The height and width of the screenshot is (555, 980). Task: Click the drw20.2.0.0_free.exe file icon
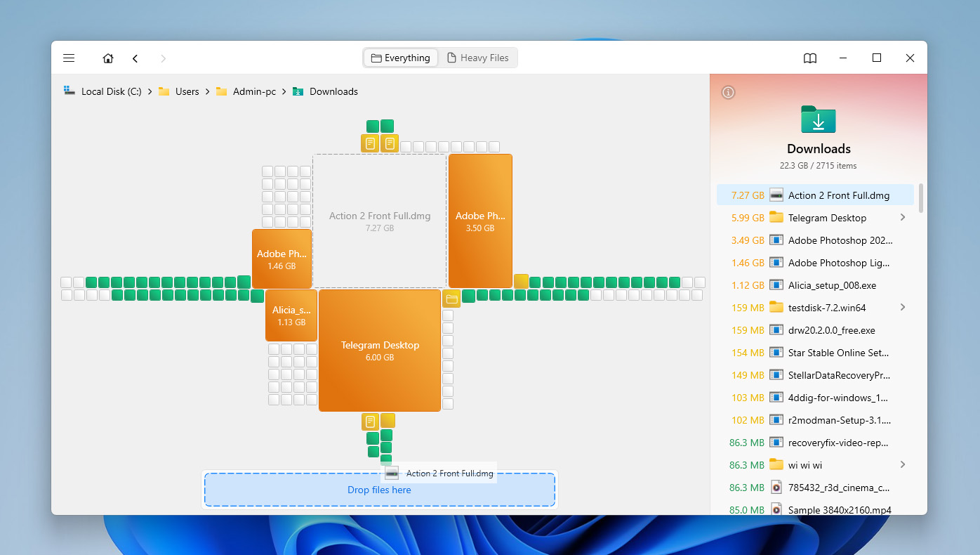pyautogui.click(x=776, y=330)
